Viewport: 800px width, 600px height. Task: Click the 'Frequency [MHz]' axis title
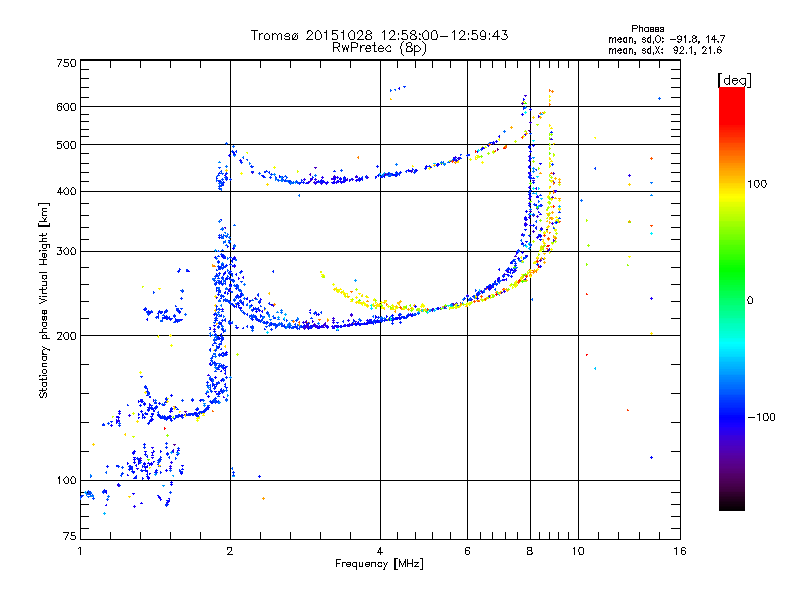pyautogui.click(x=379, y=564)
